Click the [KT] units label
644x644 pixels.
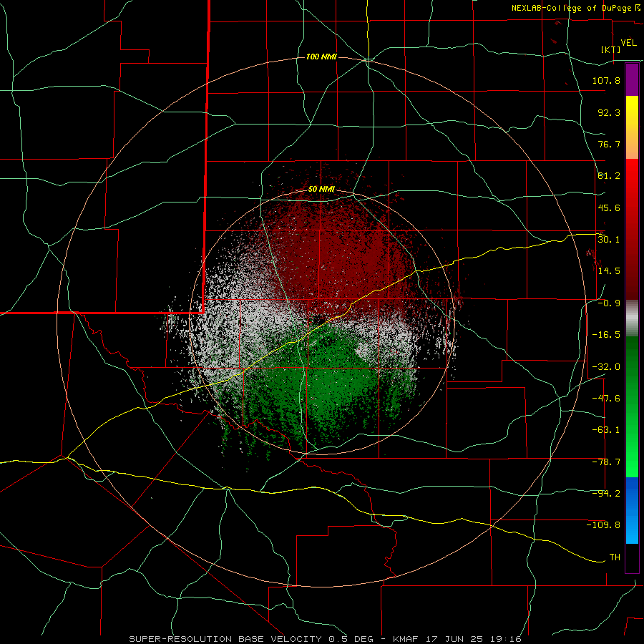click(611, 49)
